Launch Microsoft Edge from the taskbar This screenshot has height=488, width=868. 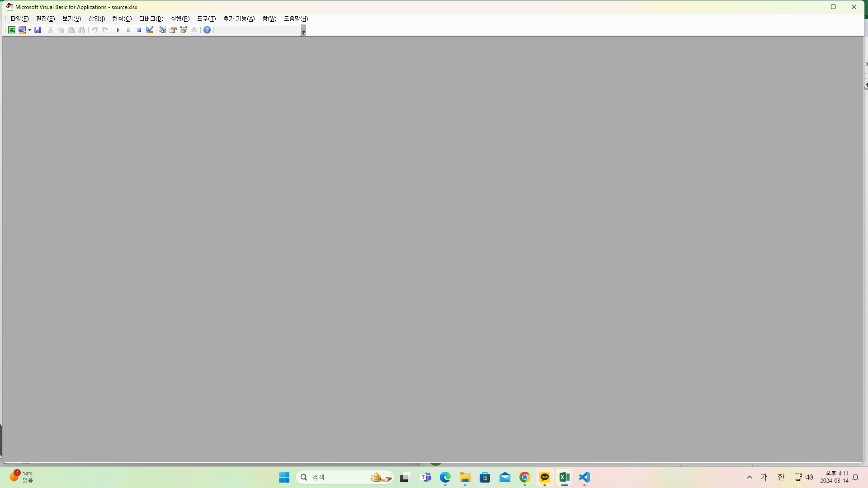click(x=445, y=477)
